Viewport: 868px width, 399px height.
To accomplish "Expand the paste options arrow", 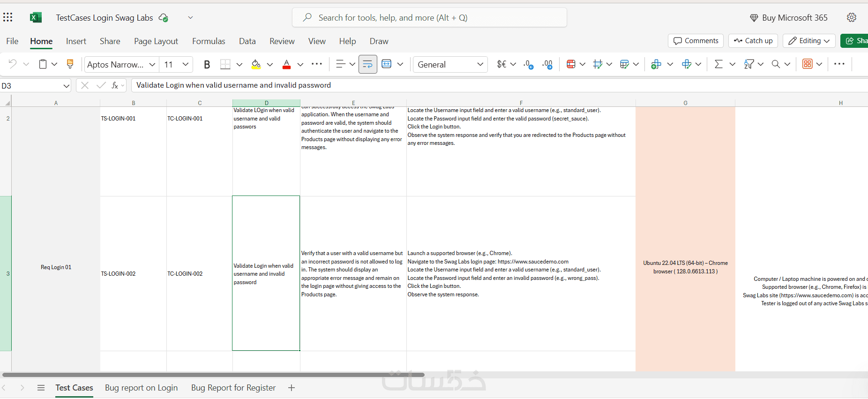I will pos(54,64).
